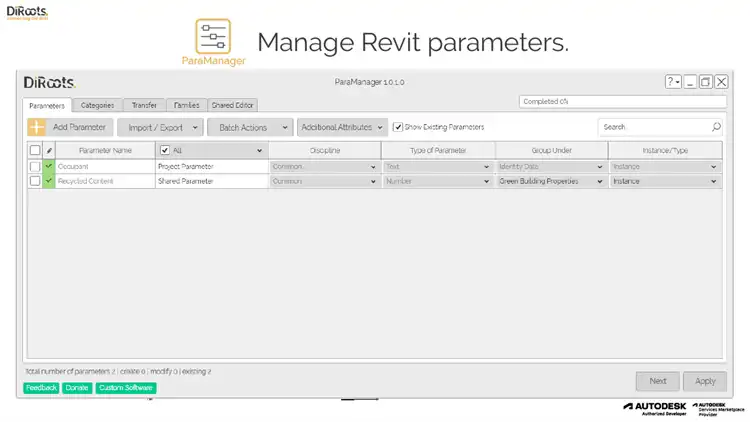Click the Custom Software button
750x422 pixels.
coord(126,388)
